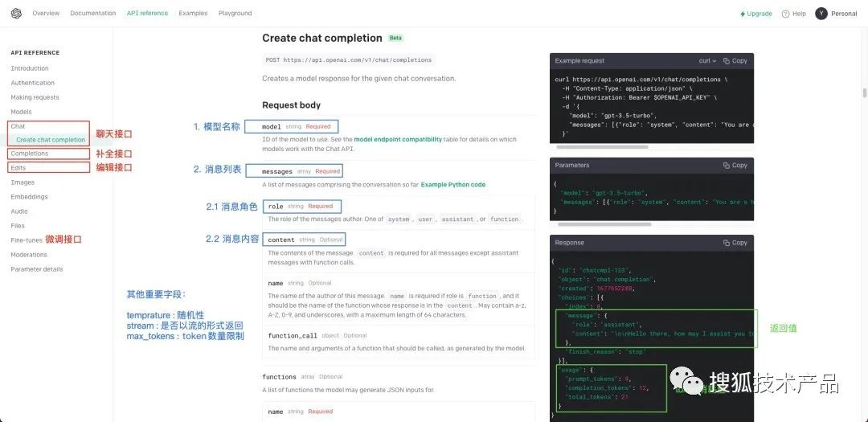Click the Request body heading
This screenshot has height=422, width=868.
(x=291, y=105)
